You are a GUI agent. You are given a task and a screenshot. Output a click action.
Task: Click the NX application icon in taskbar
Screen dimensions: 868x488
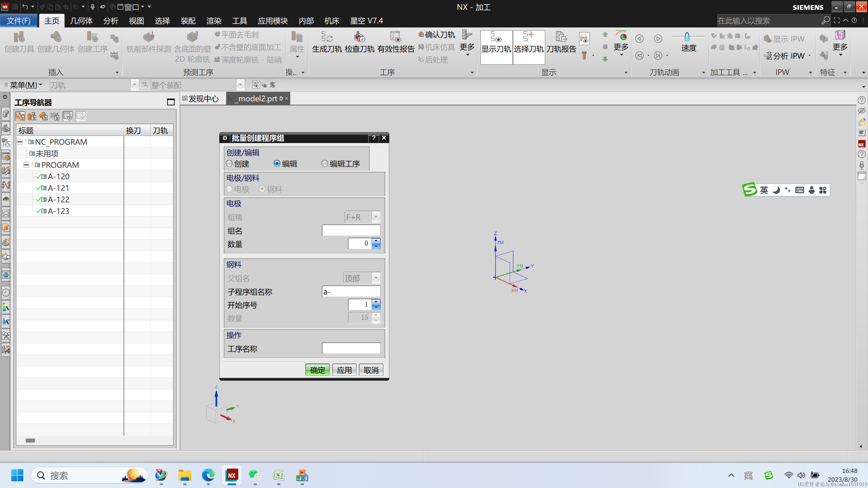pyautogui.click(x=232, y=475)
